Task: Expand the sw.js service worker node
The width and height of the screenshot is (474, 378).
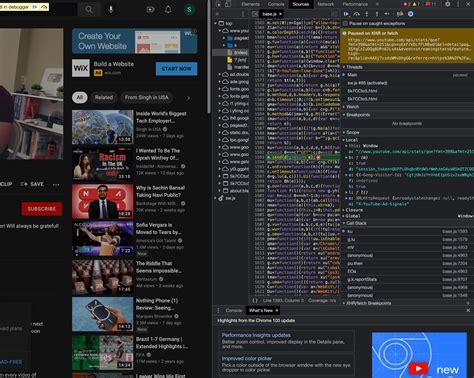Action: (216, 198)
